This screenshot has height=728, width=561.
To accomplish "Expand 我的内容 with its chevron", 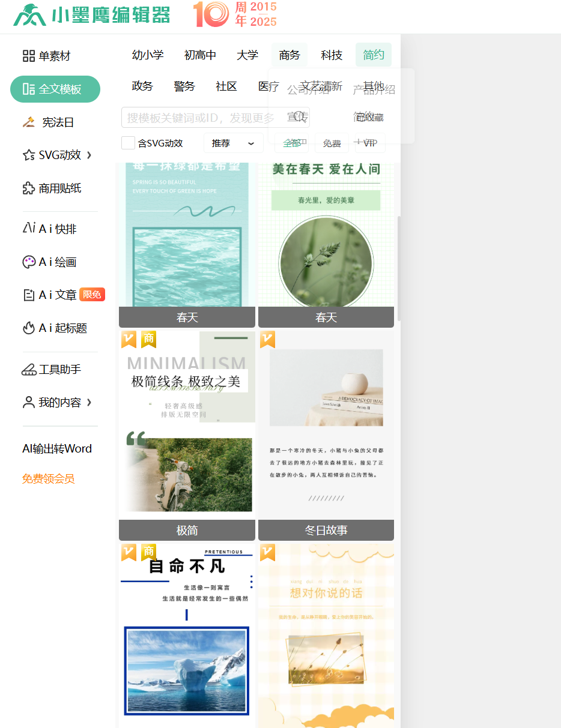I will [89, 403].
